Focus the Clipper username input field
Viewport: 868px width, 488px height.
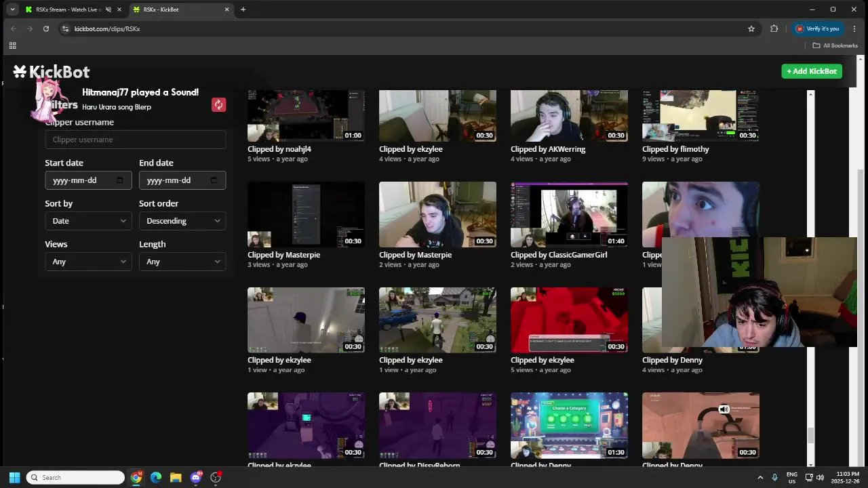click(136, 140)
